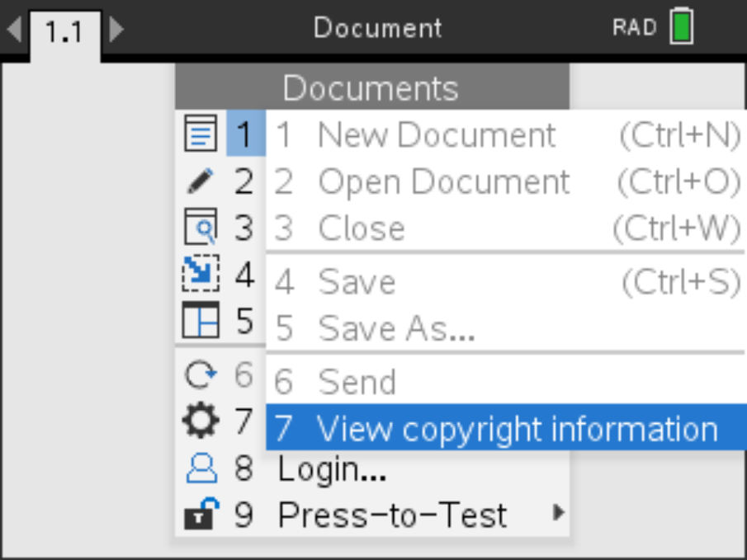Go to previous page using left arrow
Image resolution: width=747 pixels, height=560 pixels.
pyautogui.click(x=13, y=31)
